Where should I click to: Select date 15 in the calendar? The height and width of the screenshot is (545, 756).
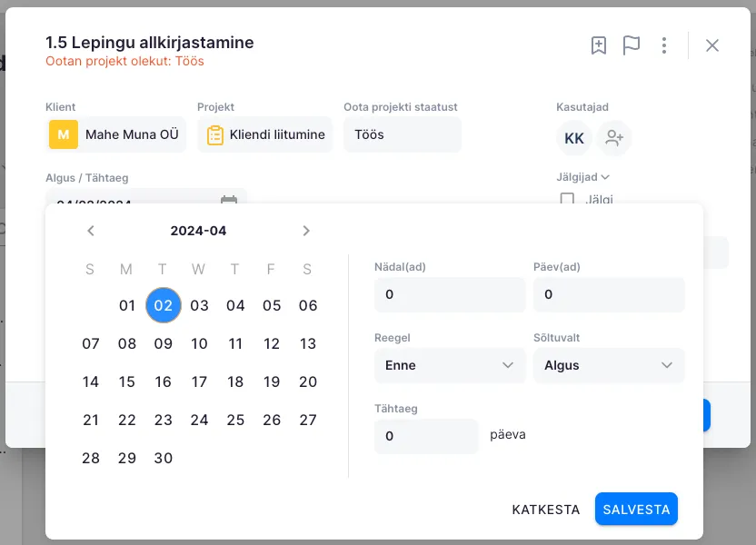point(127,381)
